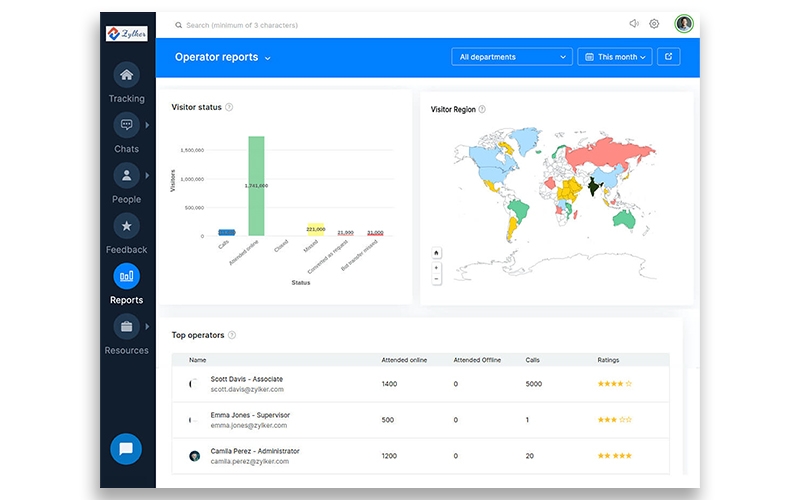Open the Tracking home icon
The height and width of the screenshot is (500, 800).
[127, 75]
